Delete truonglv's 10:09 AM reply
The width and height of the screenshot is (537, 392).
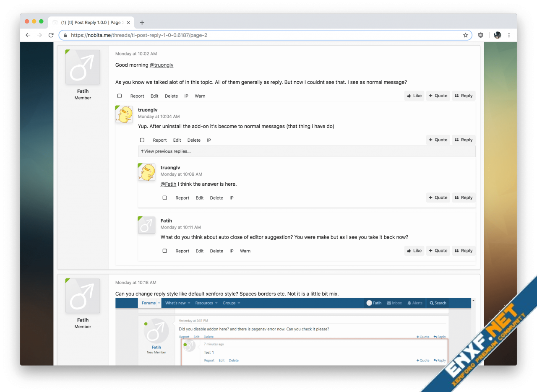tap(216, 198)
